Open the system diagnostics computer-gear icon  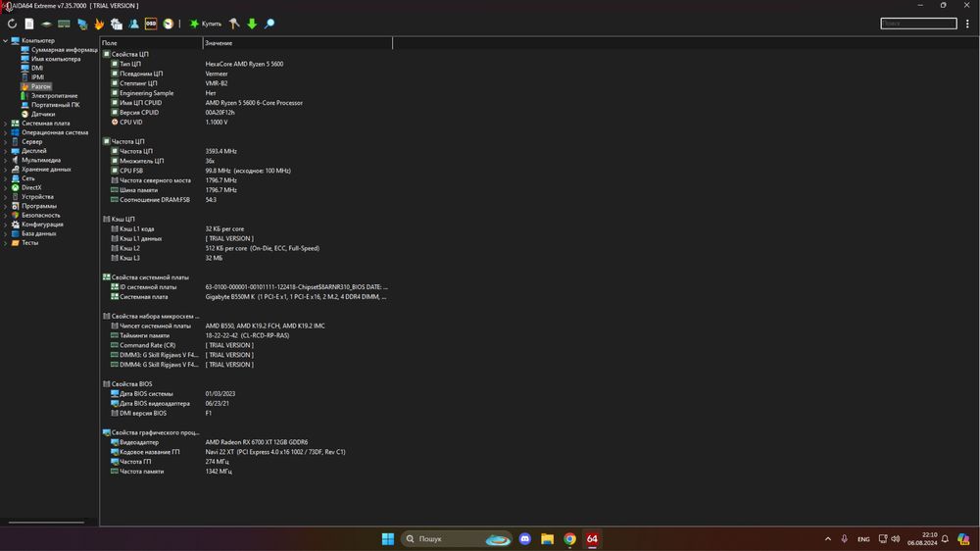117,24
